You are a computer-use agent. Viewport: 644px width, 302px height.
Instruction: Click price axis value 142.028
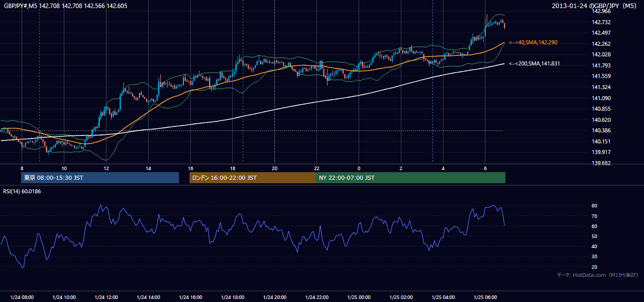coord(602,54)
